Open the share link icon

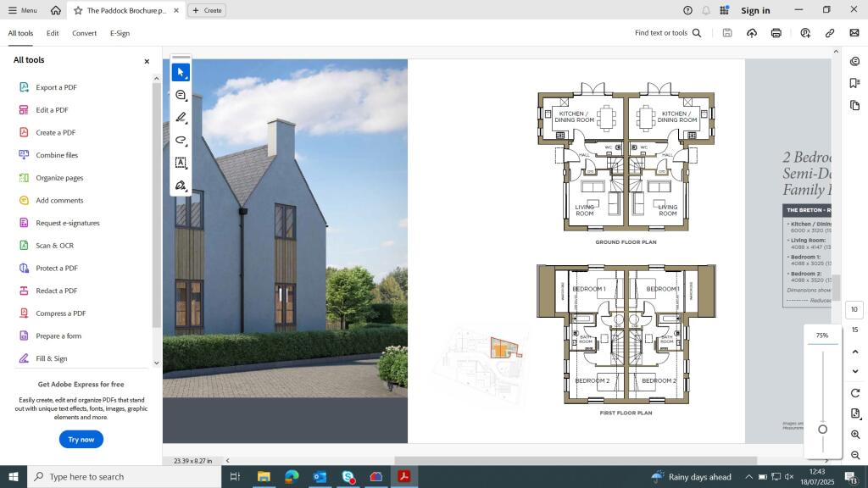pos(830,33)
